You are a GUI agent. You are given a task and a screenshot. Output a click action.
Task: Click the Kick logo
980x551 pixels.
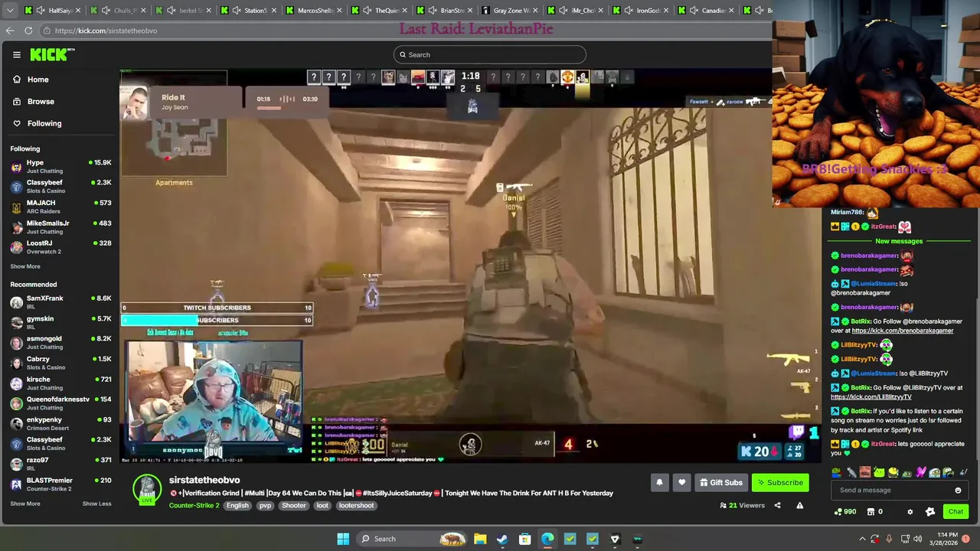point(52,54)
